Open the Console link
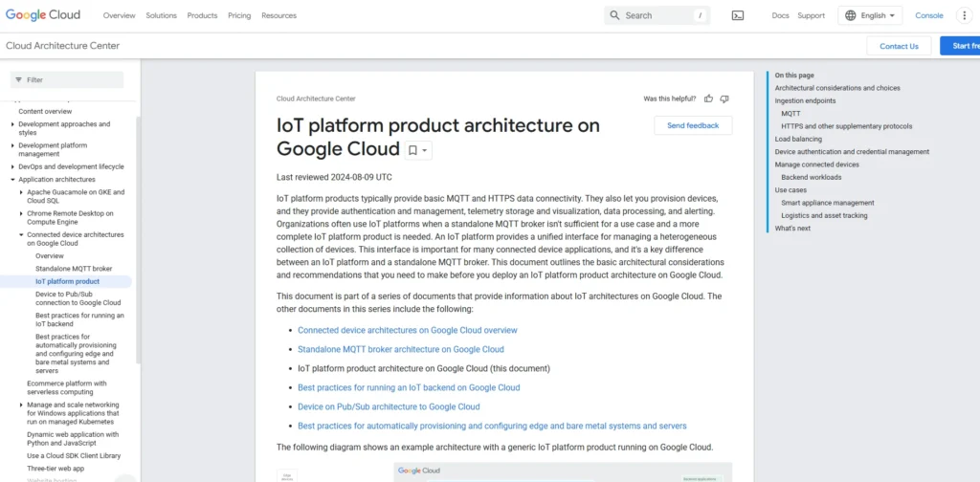Screen dimensions: 980x482 [x=929, y=15]
